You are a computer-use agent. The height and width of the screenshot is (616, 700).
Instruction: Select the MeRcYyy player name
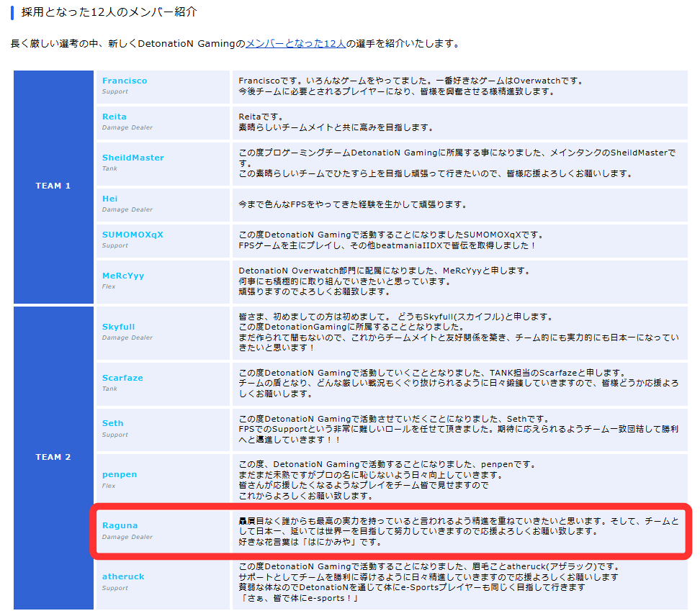click(x=123, y=276)
